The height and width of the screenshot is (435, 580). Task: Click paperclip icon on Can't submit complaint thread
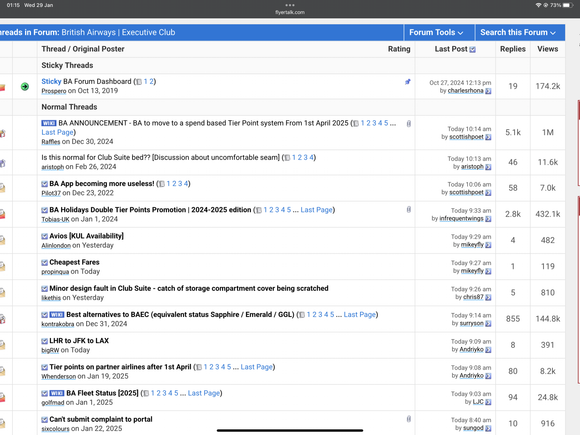pyautogui.click(x=408, y=419)
